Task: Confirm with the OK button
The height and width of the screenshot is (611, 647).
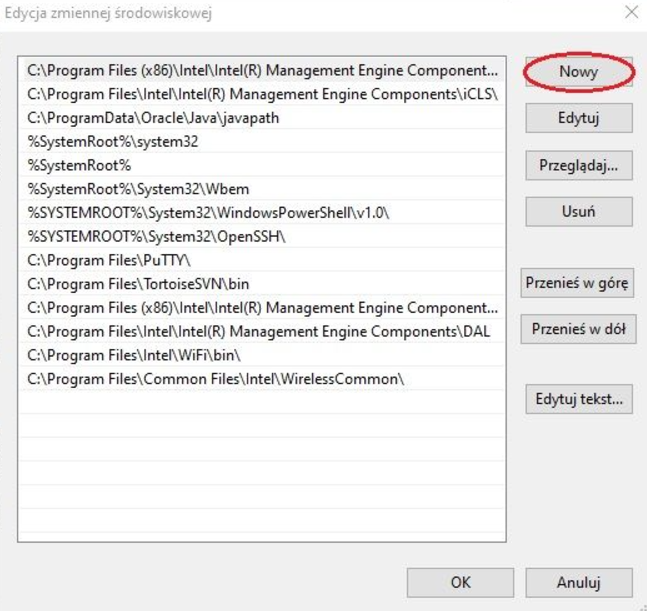Action: click(460, 582)
